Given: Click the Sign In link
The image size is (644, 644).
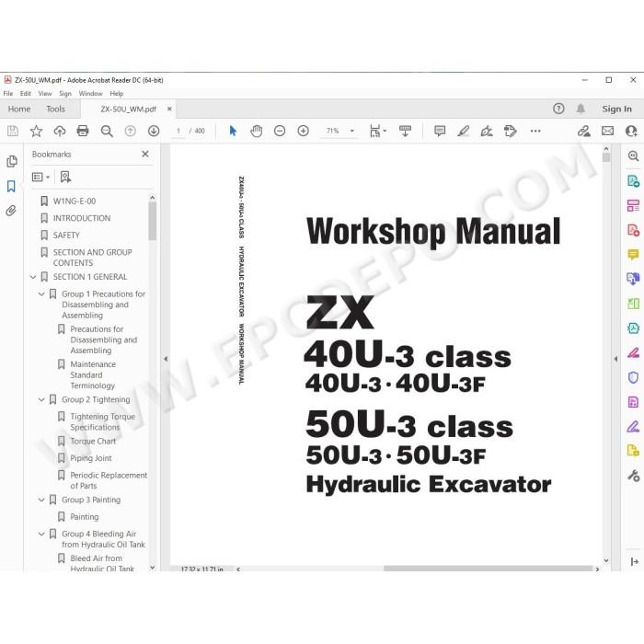Looking at the screenshot, I should [617, 109].
